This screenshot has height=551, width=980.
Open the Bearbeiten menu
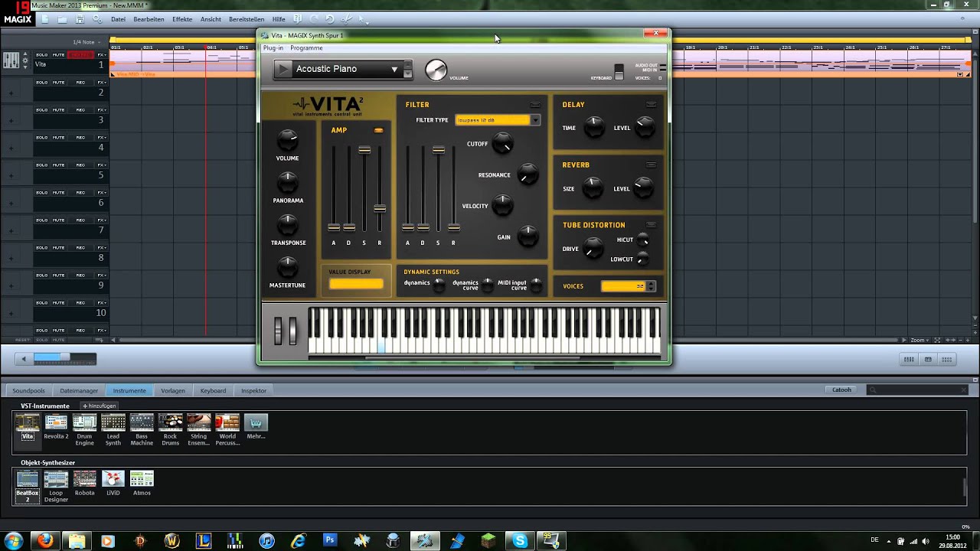[x=149, y=19]
